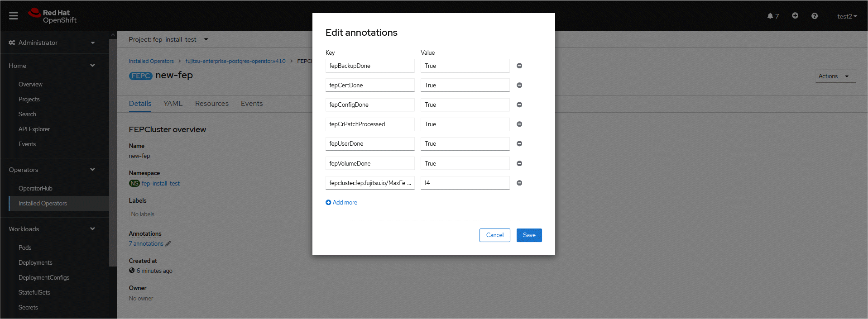Open the Installed Operators breadcrumb link
The height and width of the screenshot is (319, 868).
(x=151, y=61)
